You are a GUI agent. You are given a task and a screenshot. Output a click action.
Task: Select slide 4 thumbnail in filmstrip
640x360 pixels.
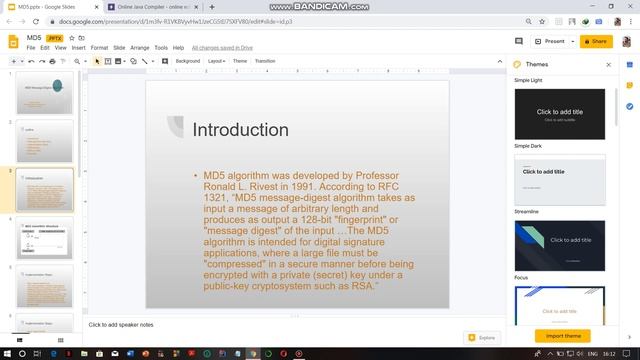(x=44, y=238)
